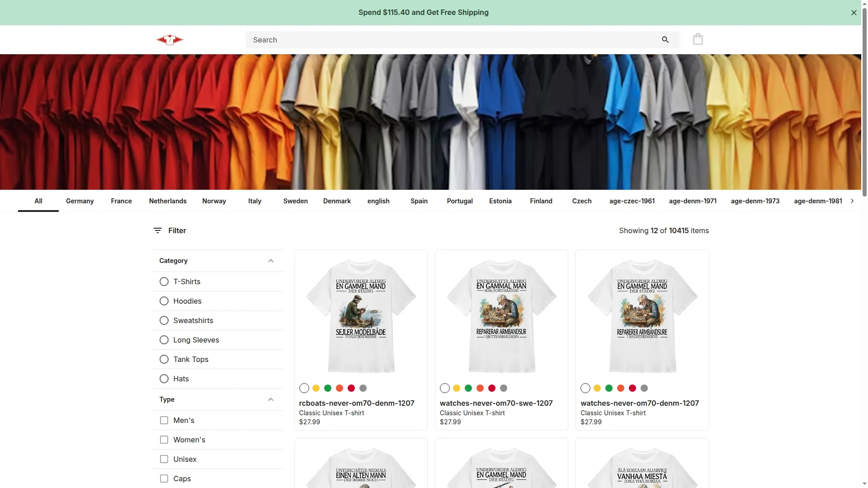Pick gray swatch on watches-never-om70-swe-1207
Screen dimensions: 868x488
coord(504,388)
